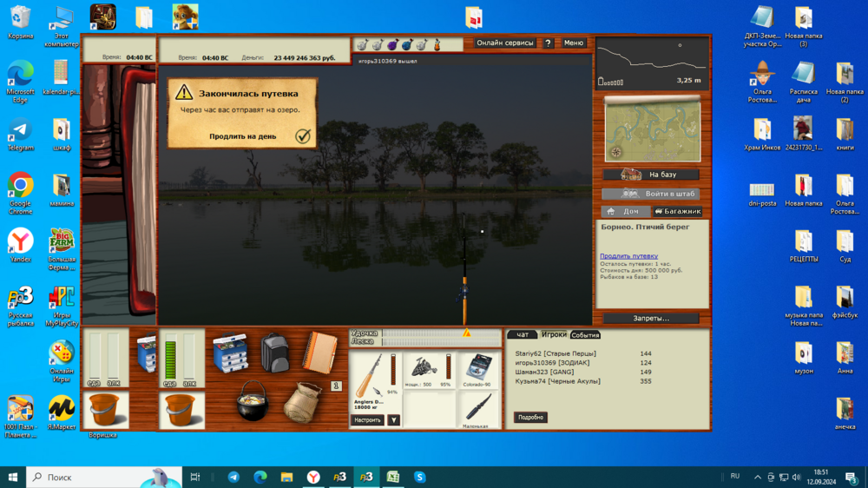Open the Онлайн сервисы menu
The height and width of the screenshot is (488, 868).
505,43
